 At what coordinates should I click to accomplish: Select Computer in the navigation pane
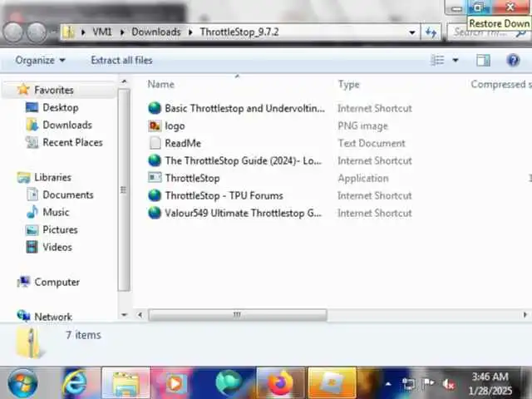coord(57,282)
